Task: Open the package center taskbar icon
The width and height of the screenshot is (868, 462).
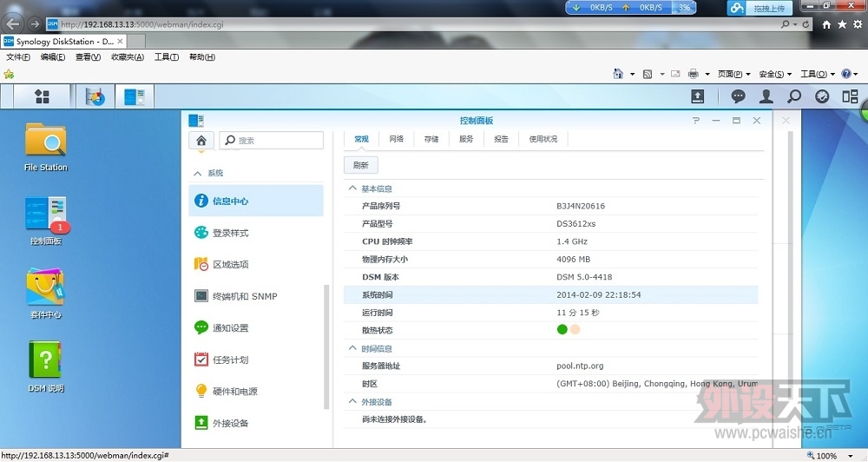Action: coord(95,96)
